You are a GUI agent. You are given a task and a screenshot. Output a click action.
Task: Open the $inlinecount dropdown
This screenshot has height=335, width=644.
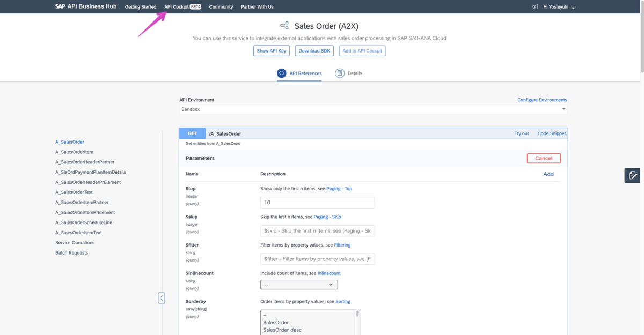pyautogui.click(x=299, y=285)
